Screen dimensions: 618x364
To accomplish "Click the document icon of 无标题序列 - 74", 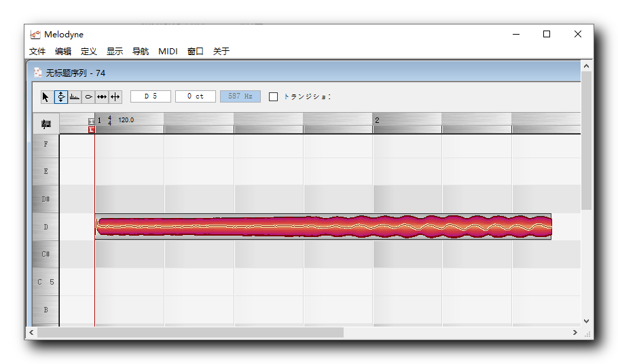I will (38, 73).
